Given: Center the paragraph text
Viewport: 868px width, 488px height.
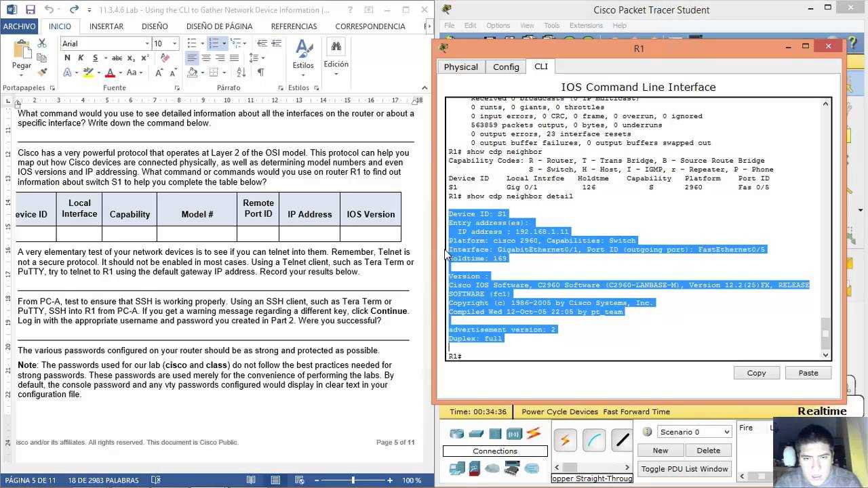Looking at the screenshot, I should (206, 58).
